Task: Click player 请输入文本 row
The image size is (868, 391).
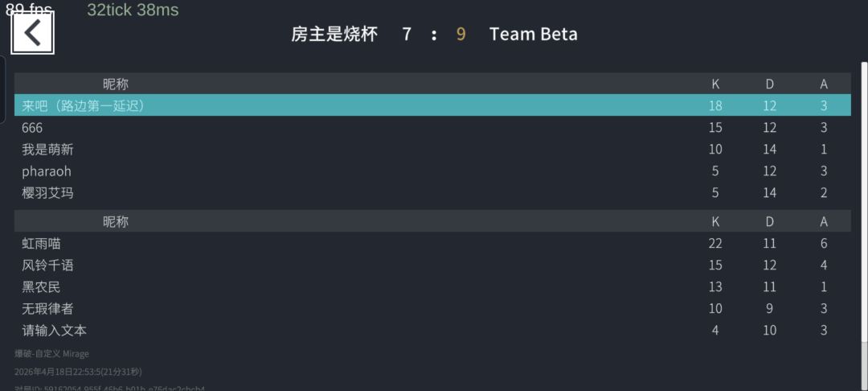Action: [x=54, y=330]
